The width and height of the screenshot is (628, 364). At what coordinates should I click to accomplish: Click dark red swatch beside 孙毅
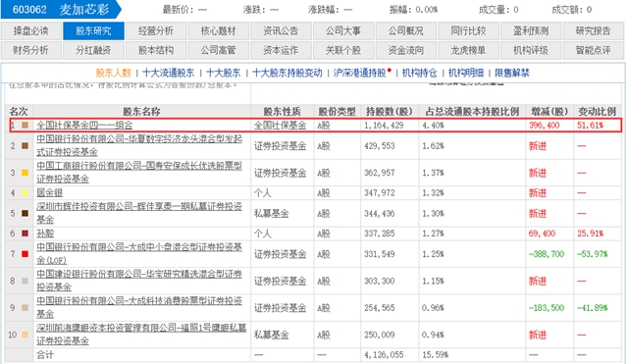[26, 234]
